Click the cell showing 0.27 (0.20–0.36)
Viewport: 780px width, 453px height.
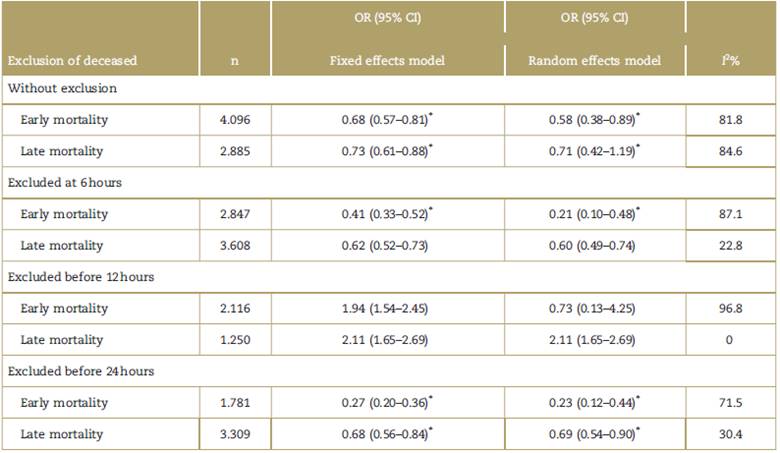[386, 403]
